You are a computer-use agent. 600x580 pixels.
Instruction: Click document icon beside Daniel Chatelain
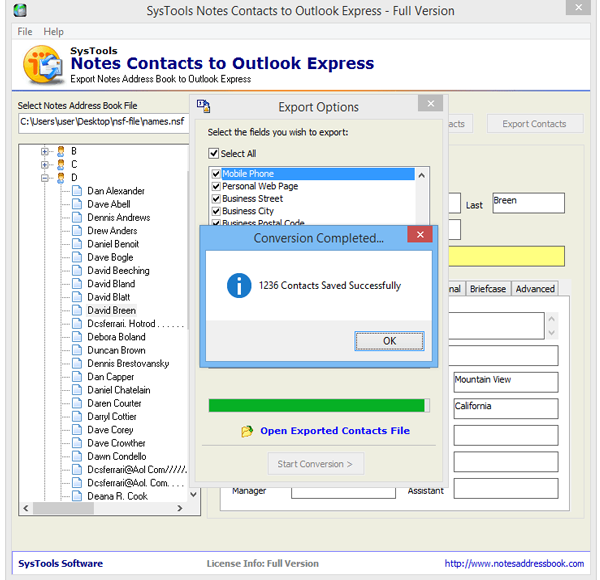coord(77,390)
